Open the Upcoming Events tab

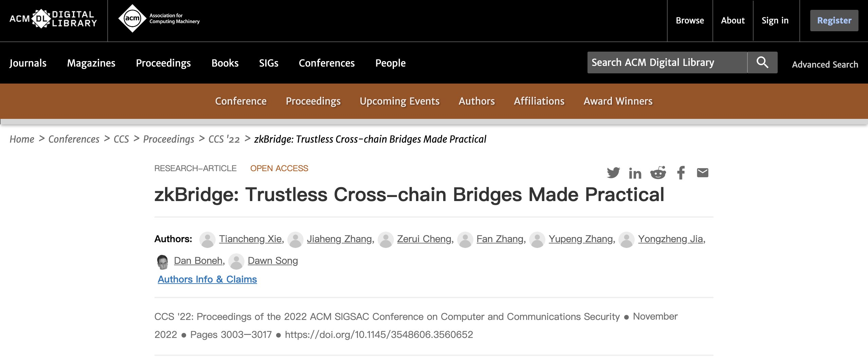tap(399, 101)
